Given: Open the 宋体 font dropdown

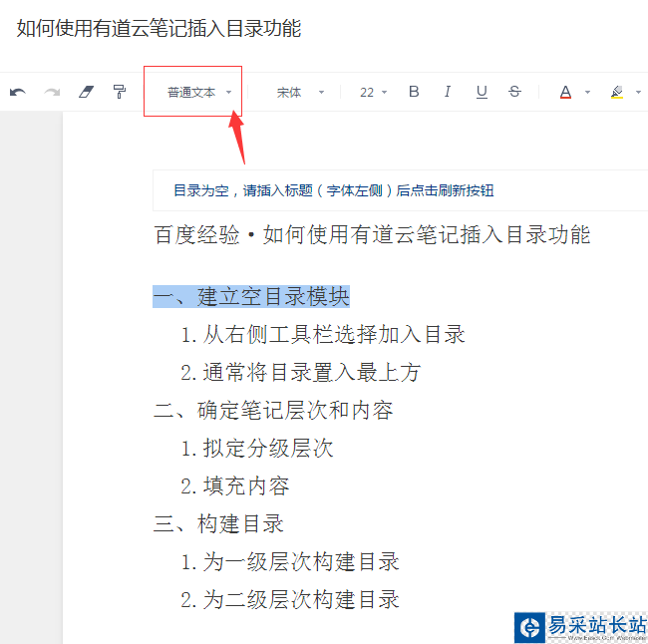Looking at the screenshot, I should click(x=300, y=92).
